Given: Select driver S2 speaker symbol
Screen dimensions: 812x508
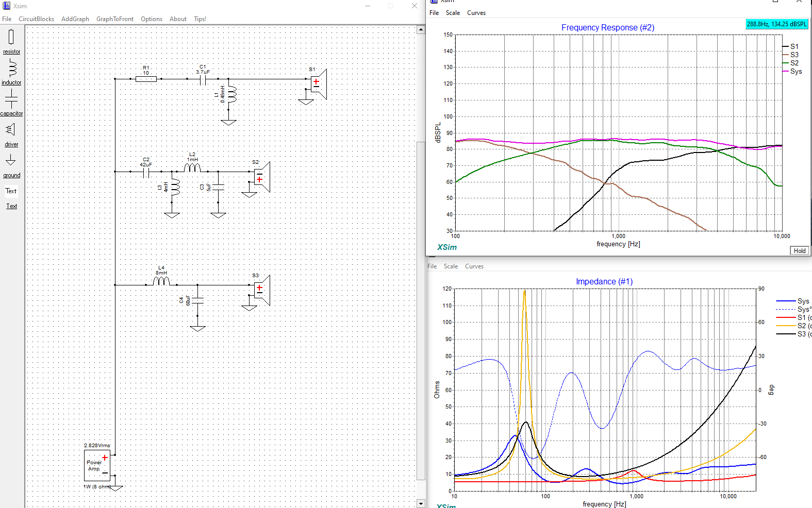Looking at the screenshot, I should click(262, 177).
